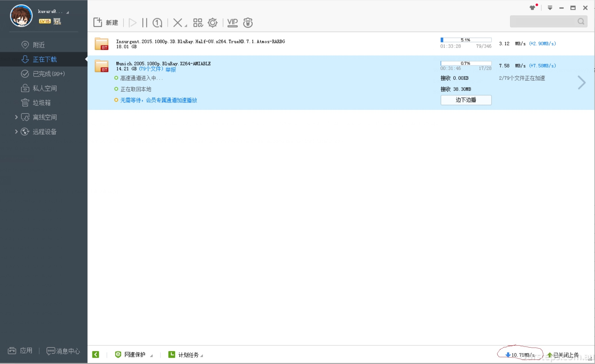Expand the 远程设备 tree arrow
The width and height of the screenshot is (595, 364).
point(16,132)
